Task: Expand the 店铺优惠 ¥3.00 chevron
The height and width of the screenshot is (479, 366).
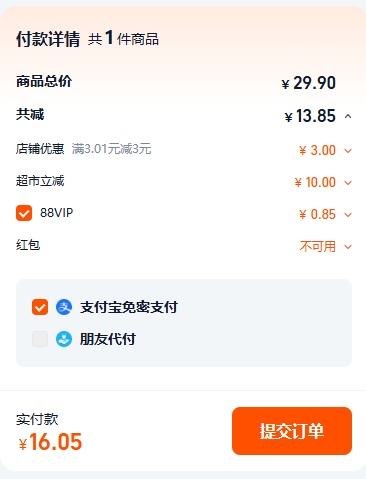Action: [x=348, y=151]
